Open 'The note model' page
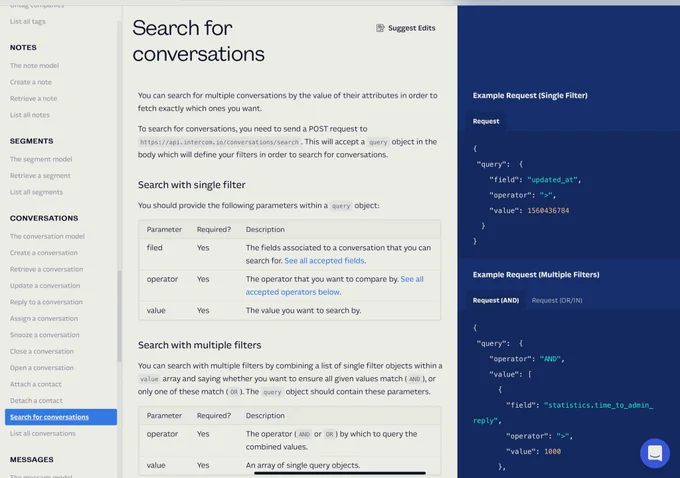The height and width of the screenshot is (478, 680). pyautogui.click(x=34, y=65)
